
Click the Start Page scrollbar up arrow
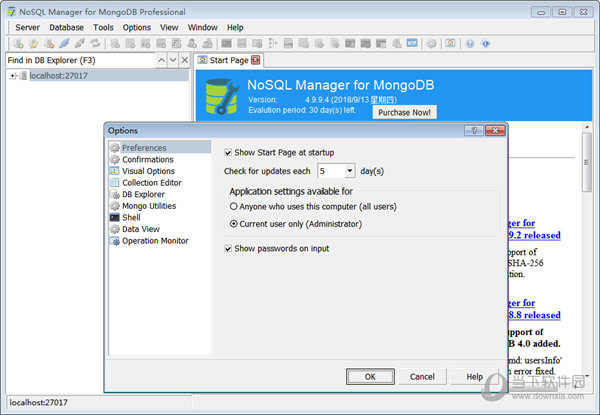(587, 127)
